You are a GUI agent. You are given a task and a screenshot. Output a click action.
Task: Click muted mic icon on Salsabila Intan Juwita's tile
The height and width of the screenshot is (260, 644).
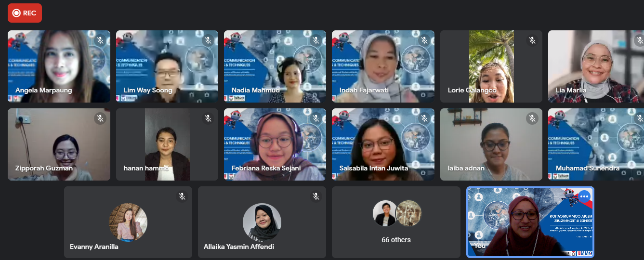click(x=424, y=118)
